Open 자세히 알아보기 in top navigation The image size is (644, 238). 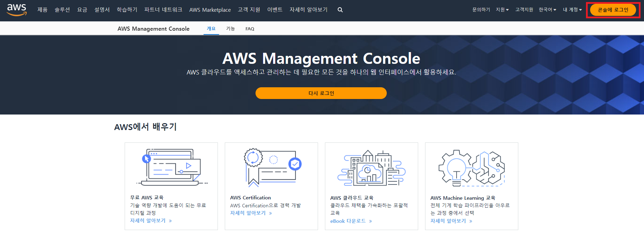[x=309, y=10]
